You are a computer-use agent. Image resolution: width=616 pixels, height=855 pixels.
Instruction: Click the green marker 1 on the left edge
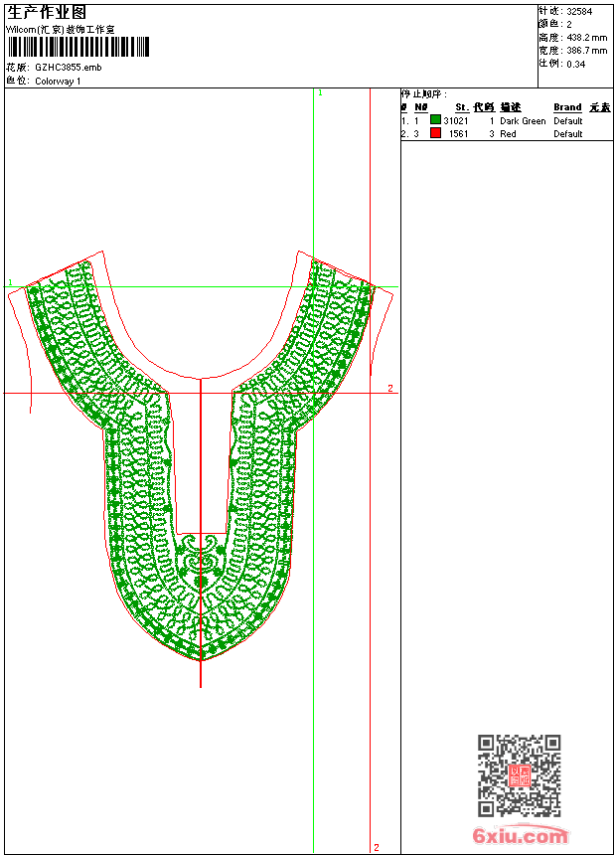pyautogui.click(x=10, y=283)
